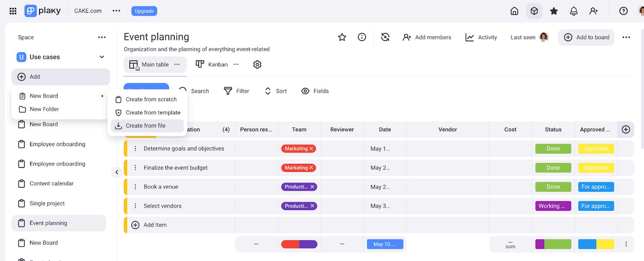644x261 pixels.
Task: Open workspace options ellipsis beside CAKE.com
Action: [x=116, y=11]
